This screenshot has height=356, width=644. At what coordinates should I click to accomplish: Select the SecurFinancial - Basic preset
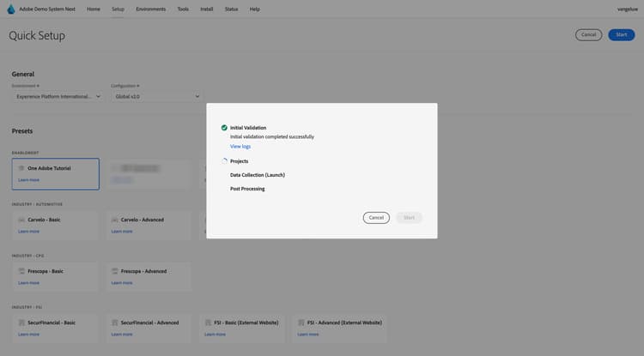[x=56, y=328]
